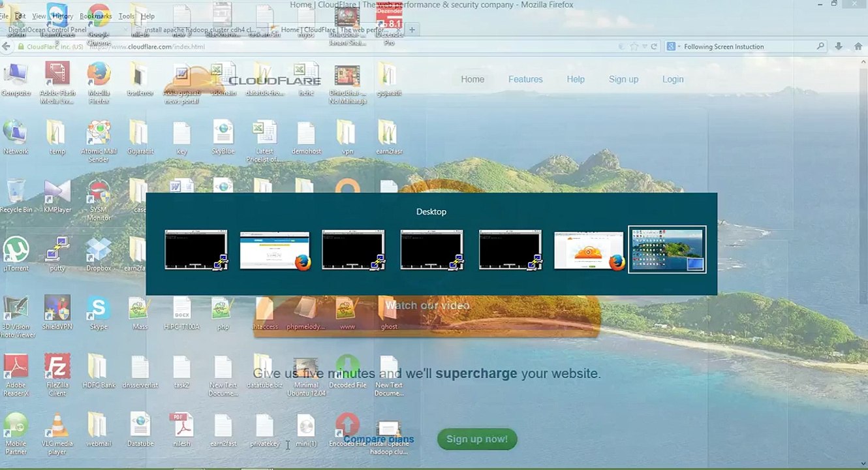Select the Latest Pricelist spreadsheet icon
The image size is (868, 470).
tap(264, 142)
